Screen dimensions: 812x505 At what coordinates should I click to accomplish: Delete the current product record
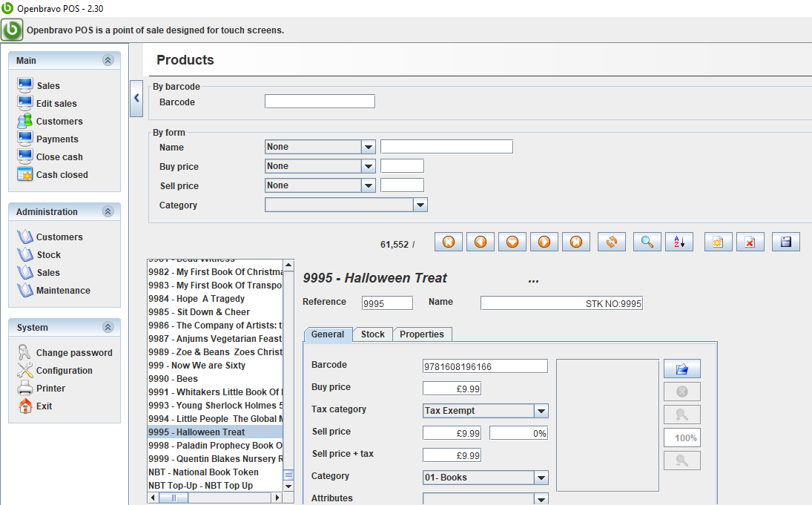click(750, 242)
